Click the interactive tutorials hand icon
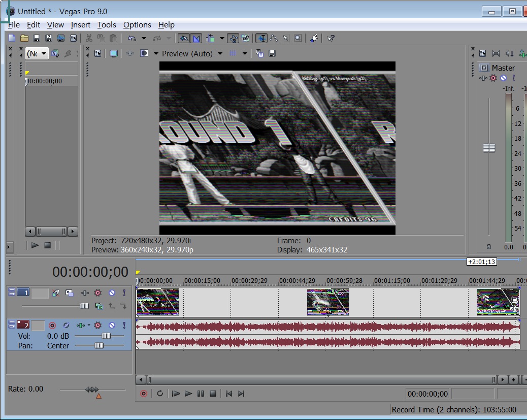 (x=314, y=38)
